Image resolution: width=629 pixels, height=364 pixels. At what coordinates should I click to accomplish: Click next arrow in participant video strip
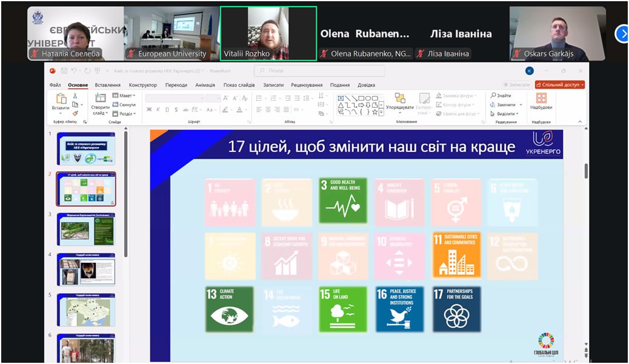click(622, 33)
